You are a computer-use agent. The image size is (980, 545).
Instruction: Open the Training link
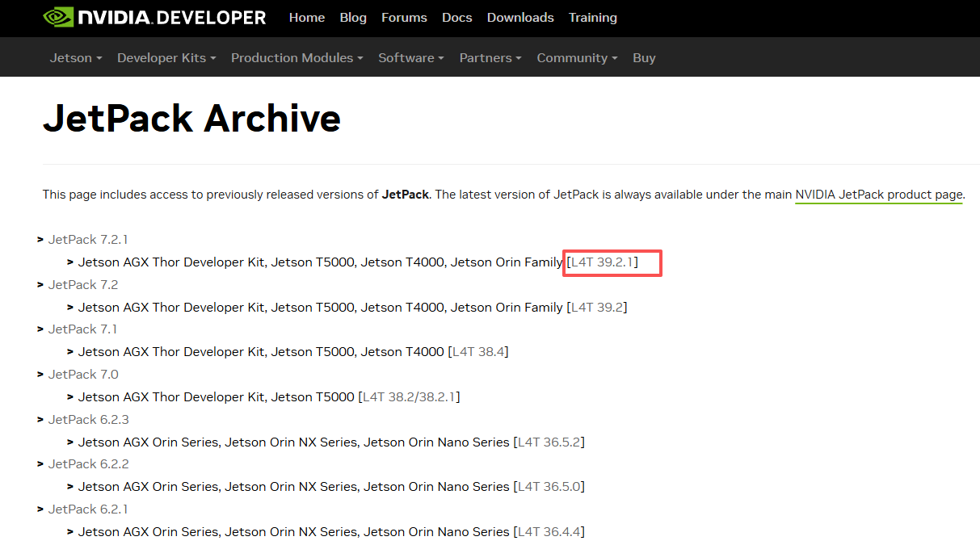pos(593,17)
